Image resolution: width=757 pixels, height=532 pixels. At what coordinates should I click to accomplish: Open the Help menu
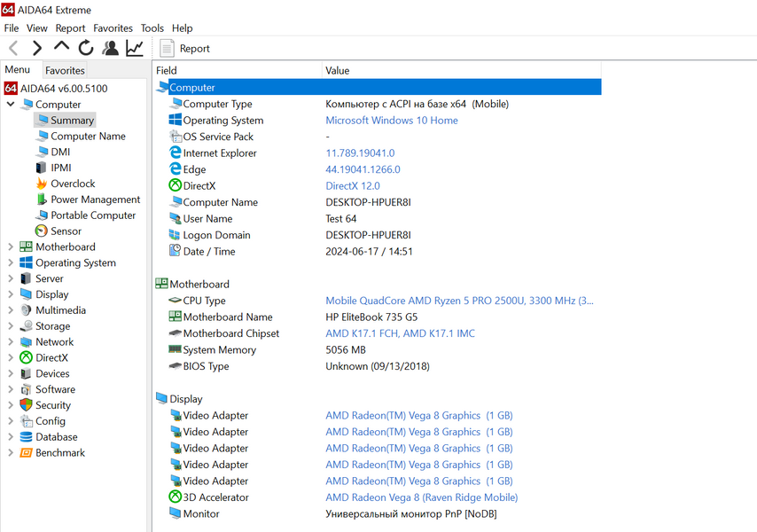182,28
